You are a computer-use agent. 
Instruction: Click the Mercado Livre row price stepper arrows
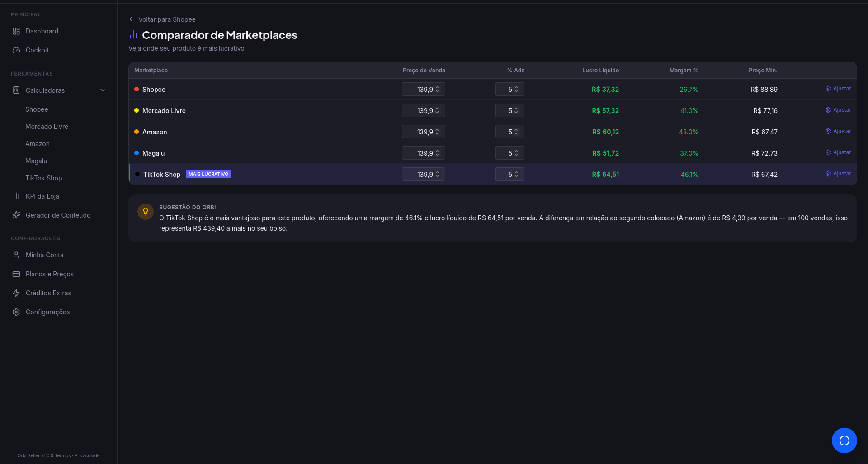tap(437, 110)
